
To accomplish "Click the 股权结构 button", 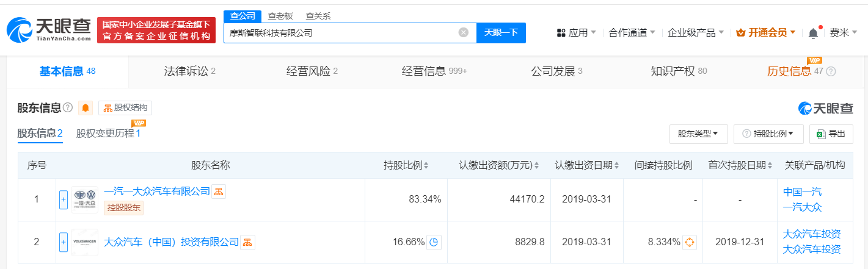I will 125,108.
